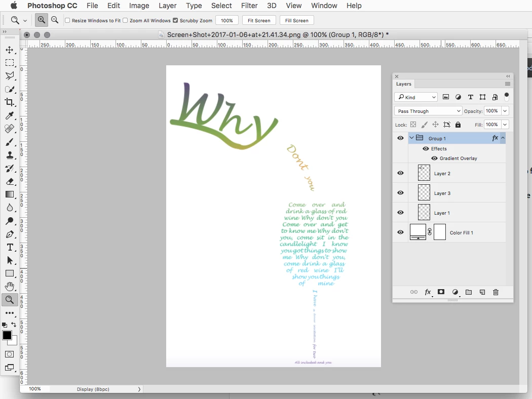The height and width of the screenshot is (399, 532).
Task: Open Zoom tool preset picker arrow
Action: click(x=25, y=21)
